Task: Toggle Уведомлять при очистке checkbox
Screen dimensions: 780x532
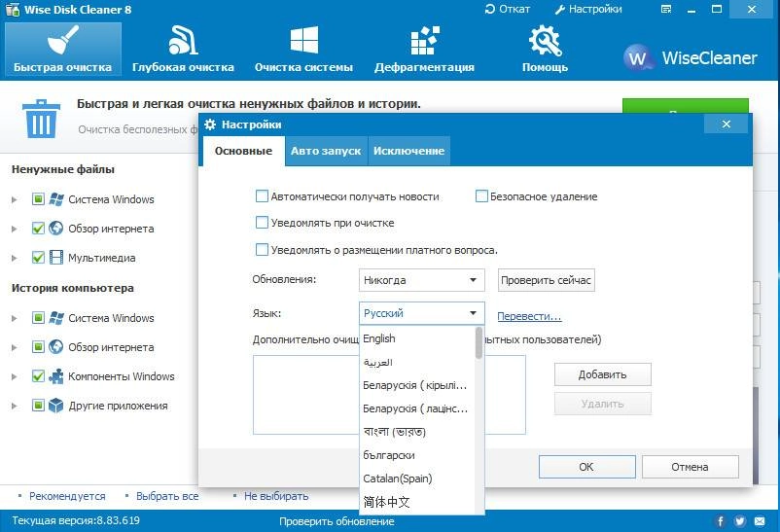Action: (262, 223)
